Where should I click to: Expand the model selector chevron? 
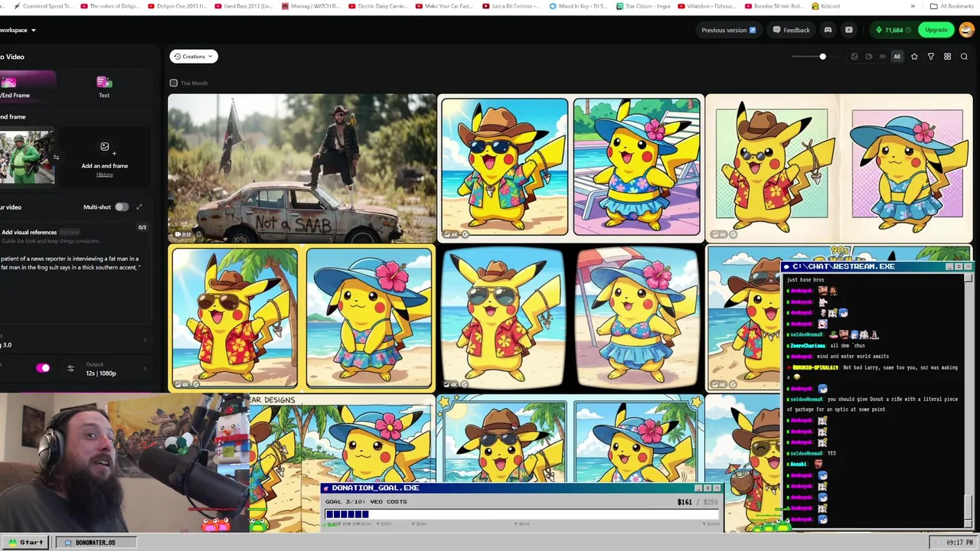click(x=145, y=341)
